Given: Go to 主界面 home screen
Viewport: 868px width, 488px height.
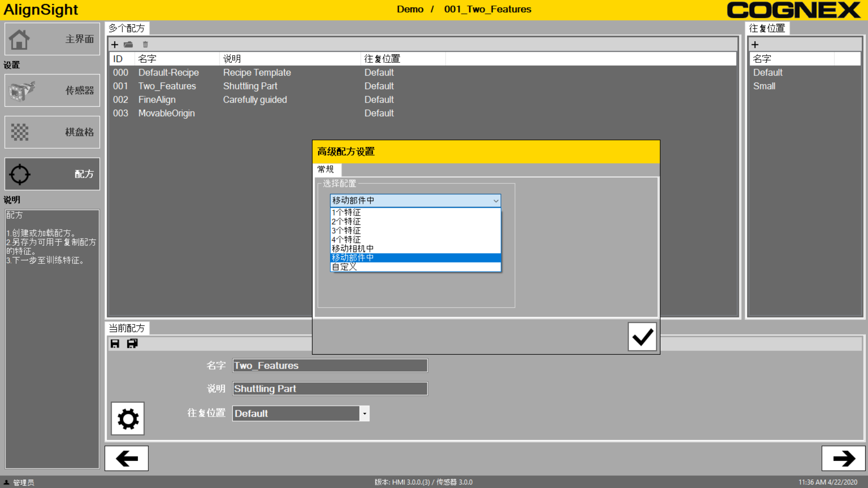Looking at the screenshot, I should [52, 39].
